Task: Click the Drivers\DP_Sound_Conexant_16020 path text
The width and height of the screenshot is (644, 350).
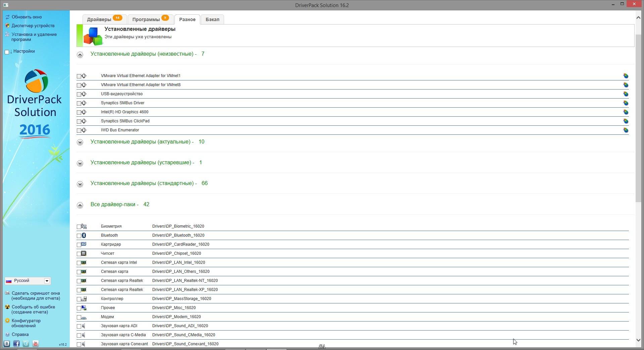Action: click(x=185, y=344)
